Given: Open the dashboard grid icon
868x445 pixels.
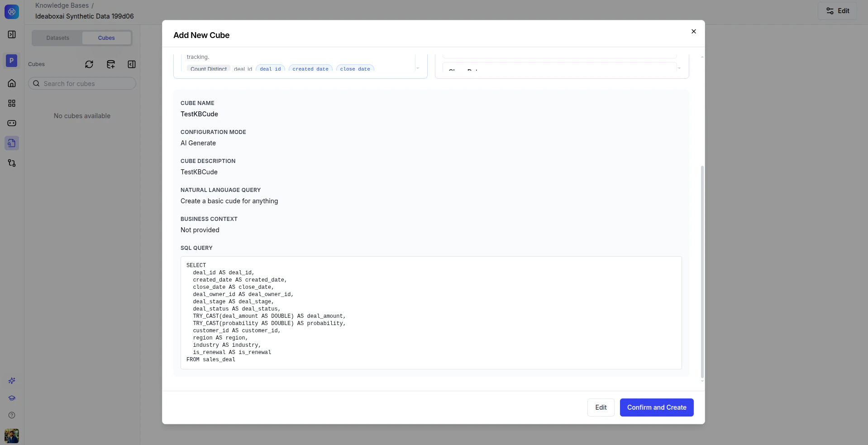Looking at the screenshot, I should (x=12, y=103).
